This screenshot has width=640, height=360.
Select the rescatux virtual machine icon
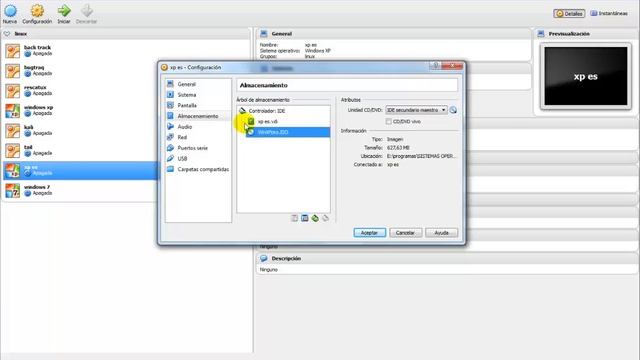[12, 91]
